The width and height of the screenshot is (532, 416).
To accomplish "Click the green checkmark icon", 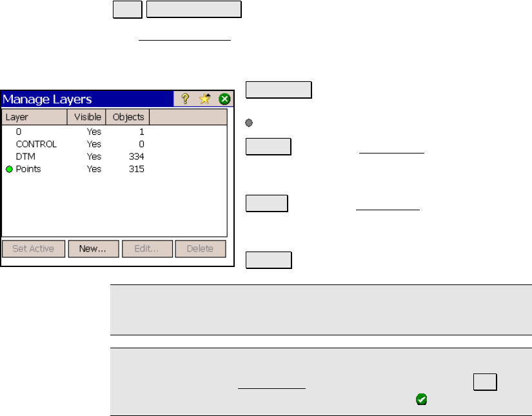I will point(421,399).
